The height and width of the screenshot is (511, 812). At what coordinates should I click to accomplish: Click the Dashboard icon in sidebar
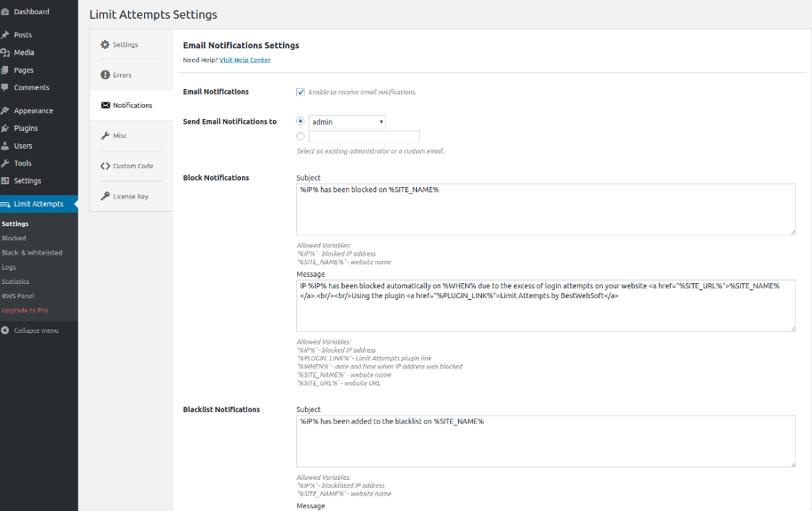[5, 12]
